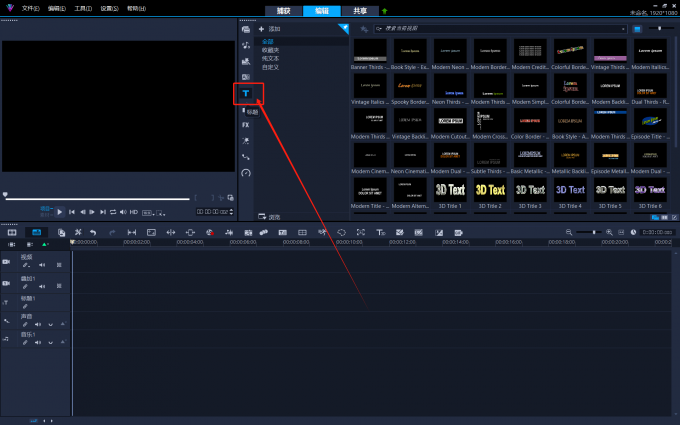Open the audio/sound library icon

tap(245, 46)
